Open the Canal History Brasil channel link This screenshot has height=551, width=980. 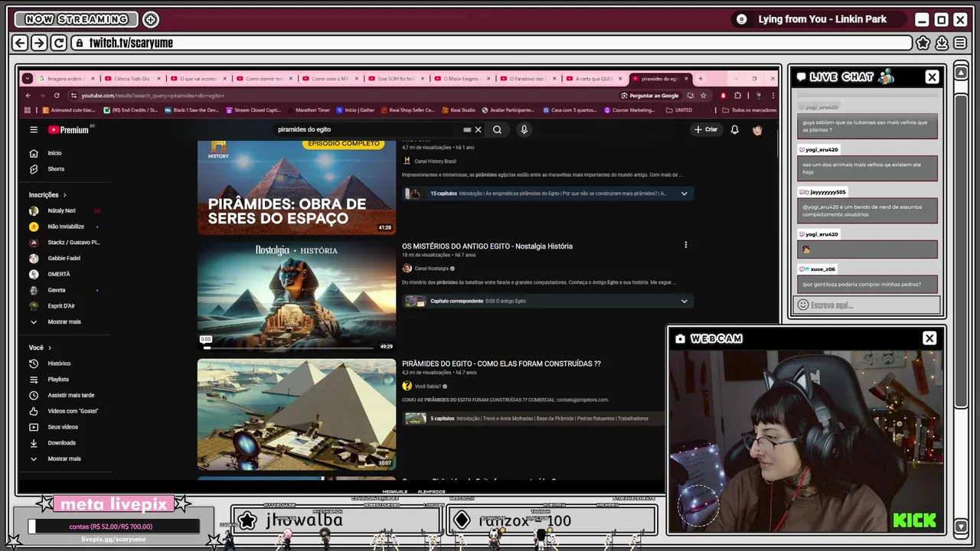click(435, 161)
